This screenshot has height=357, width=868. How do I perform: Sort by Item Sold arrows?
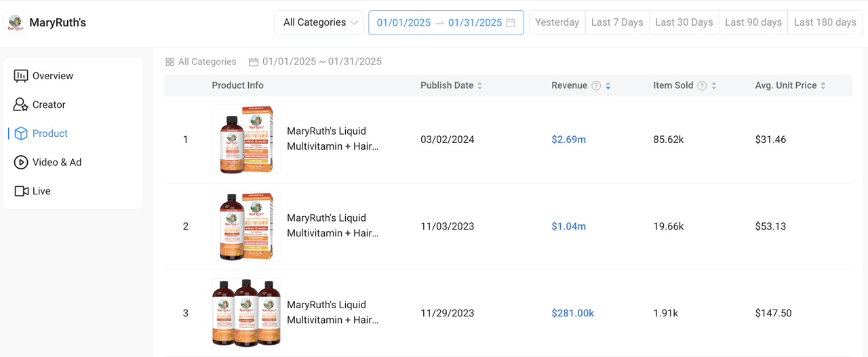click(714, 85)
